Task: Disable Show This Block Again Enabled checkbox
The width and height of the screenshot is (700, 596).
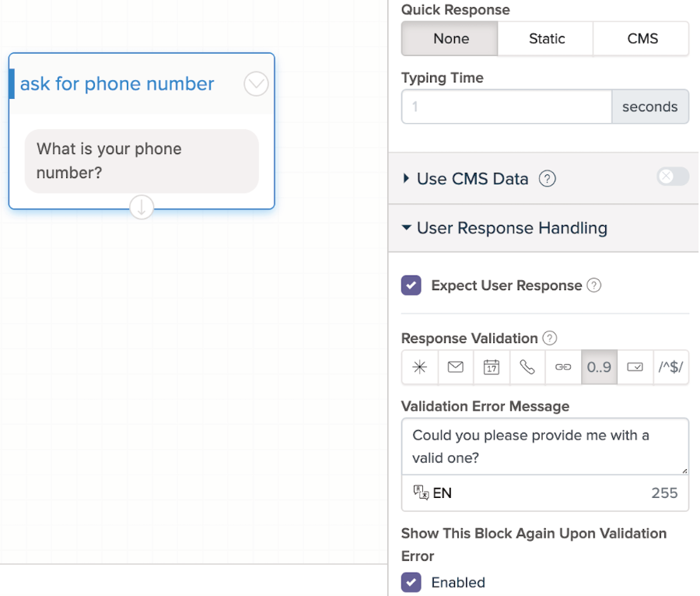Action: click(x=411, y=582)
